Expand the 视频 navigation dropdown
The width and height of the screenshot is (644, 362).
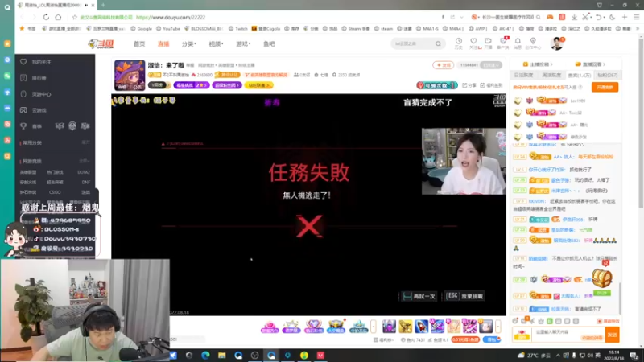(216, 44)
